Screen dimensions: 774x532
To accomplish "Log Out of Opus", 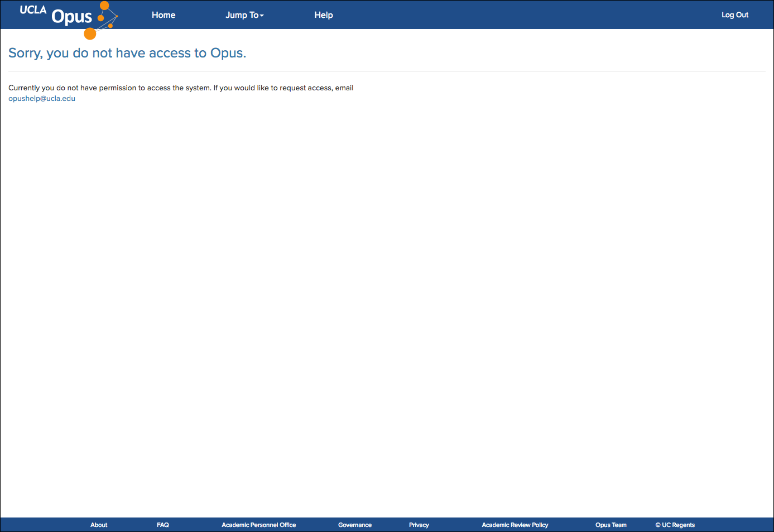I will [x=735, y=15].
